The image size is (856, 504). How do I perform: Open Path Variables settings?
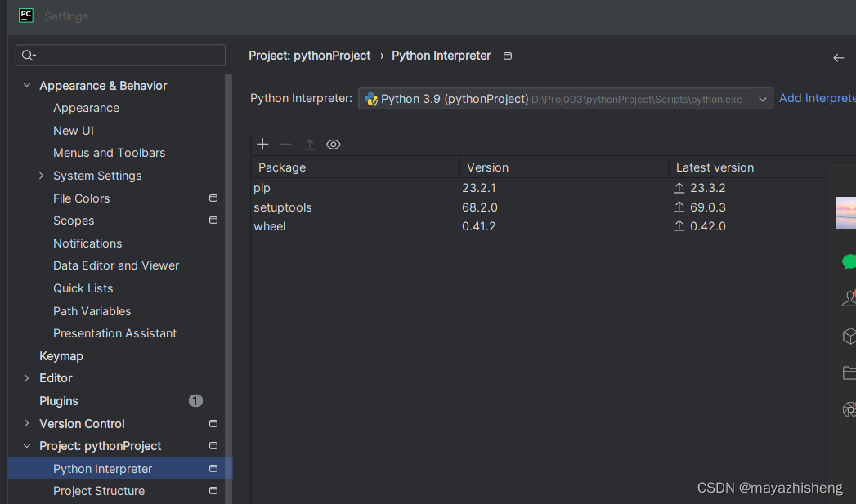coord(92,311)
